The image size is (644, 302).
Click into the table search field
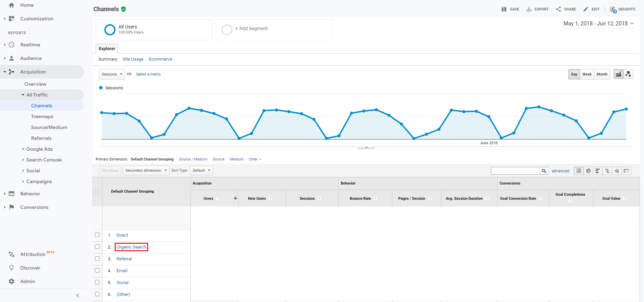515,171
